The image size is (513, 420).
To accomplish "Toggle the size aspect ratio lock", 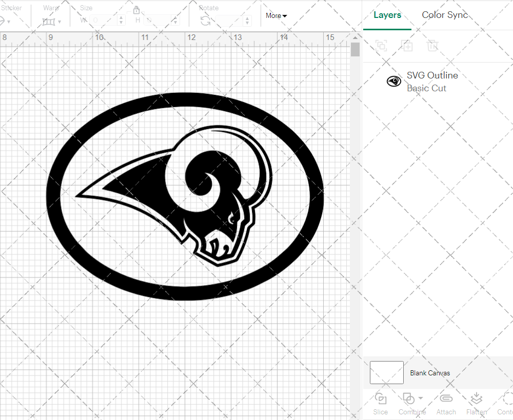I will pos(136,10).
